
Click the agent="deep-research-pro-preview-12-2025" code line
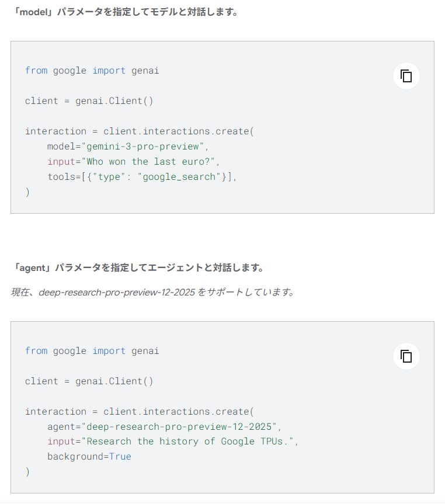(x=165, y=427)
